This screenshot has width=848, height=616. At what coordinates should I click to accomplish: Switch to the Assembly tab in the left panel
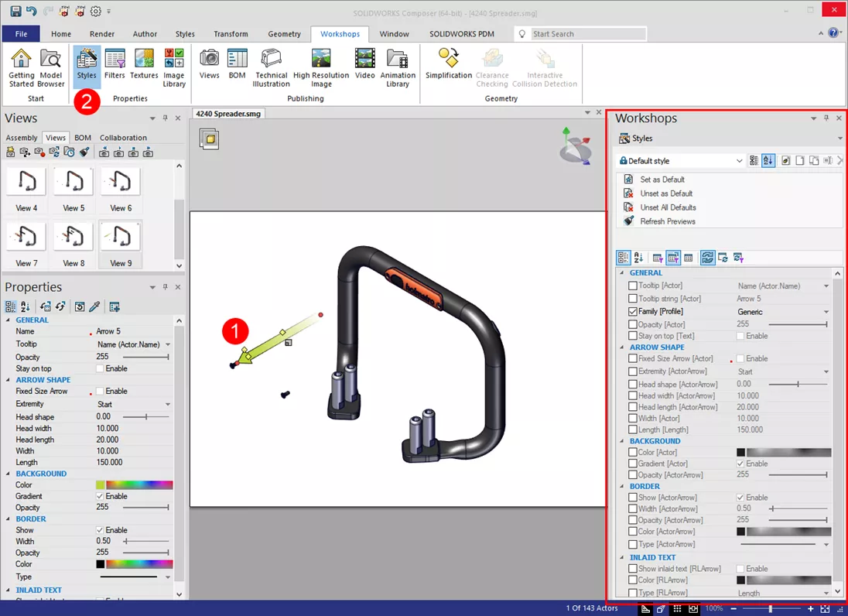(x=22, y=138)
